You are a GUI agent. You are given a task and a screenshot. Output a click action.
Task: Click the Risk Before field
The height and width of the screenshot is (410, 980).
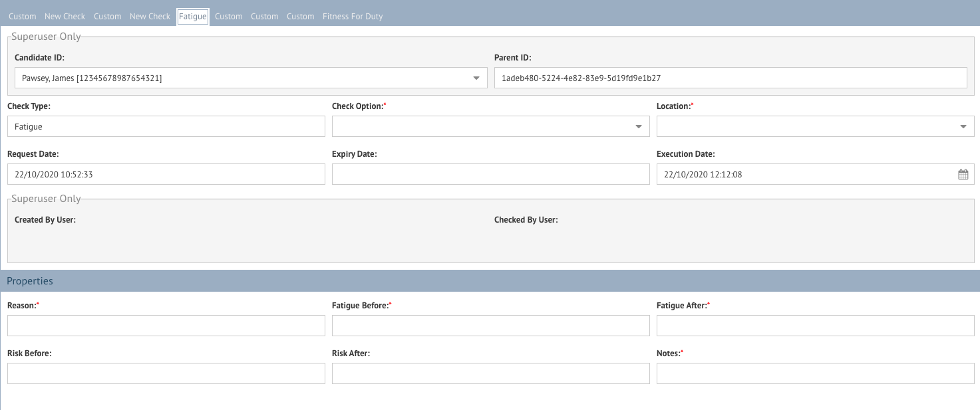click(166, 373)
